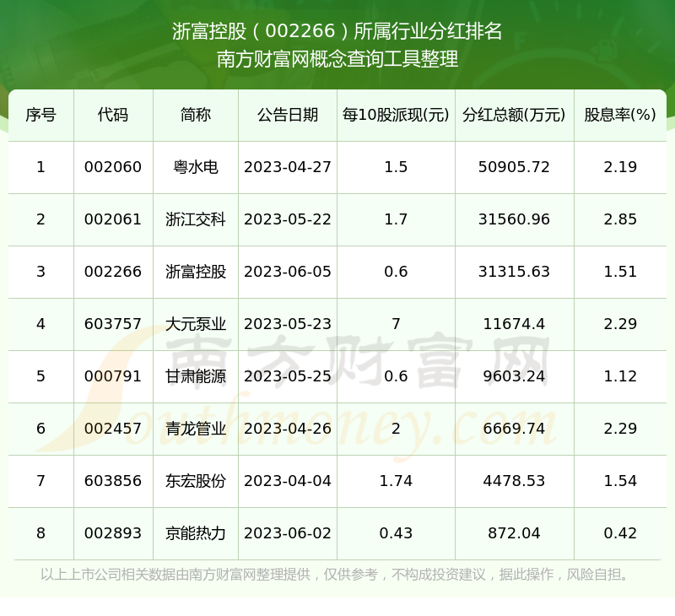Select stock code 002457

[x=113, y=429]
